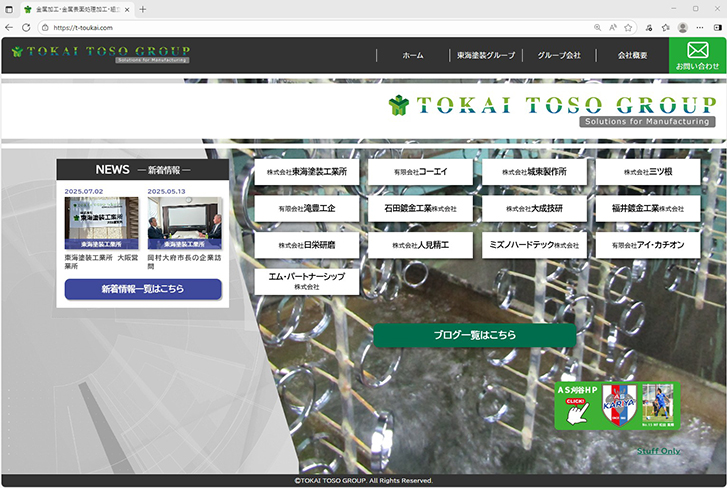Viewport: 727px width, 488px height.
Task: Open the browser zoom magnifier icon
Action: point(598,27)
